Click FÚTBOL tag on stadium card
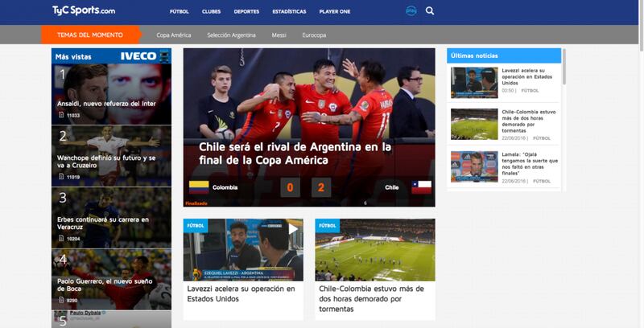The image size is (644, 328). (328, 225)
